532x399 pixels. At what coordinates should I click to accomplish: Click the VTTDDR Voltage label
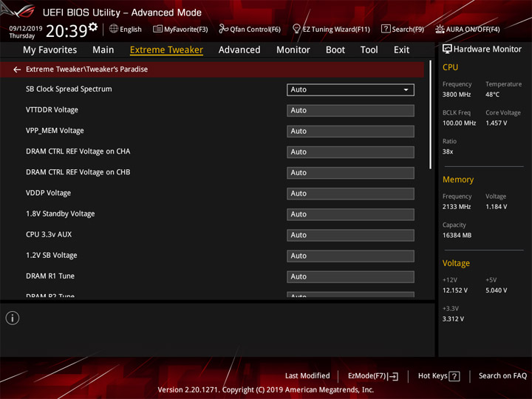(52, 109)
